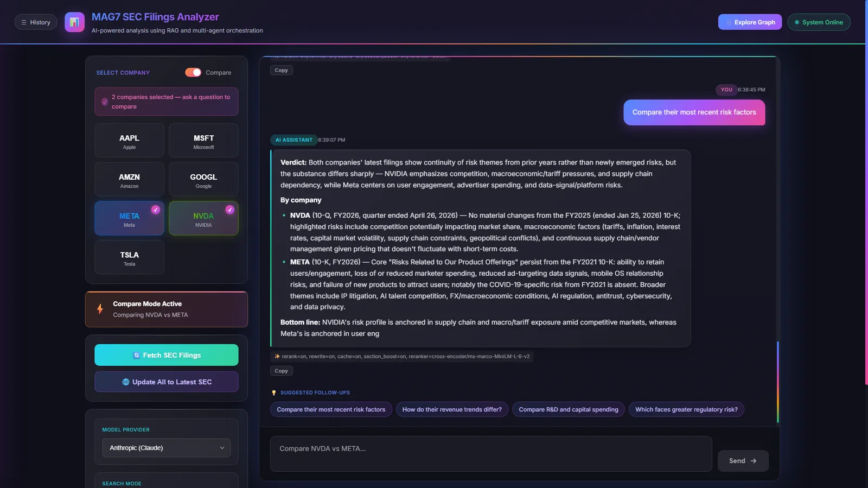Click the By company heading
Image resolution: width=868 pixels, height=488 pixels.
coord(301,200)
